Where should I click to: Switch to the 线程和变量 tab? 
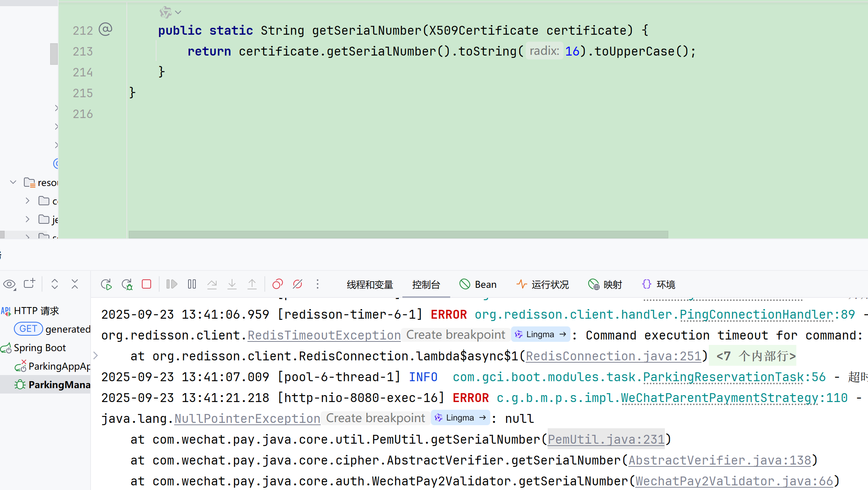pyautogui.click(x=370, y=285)
